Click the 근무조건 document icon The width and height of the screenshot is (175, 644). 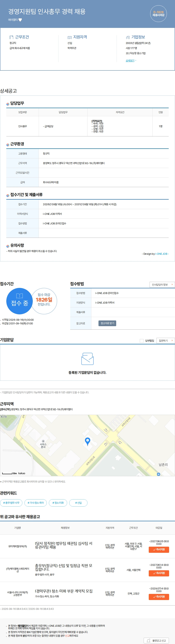[11, 37]
